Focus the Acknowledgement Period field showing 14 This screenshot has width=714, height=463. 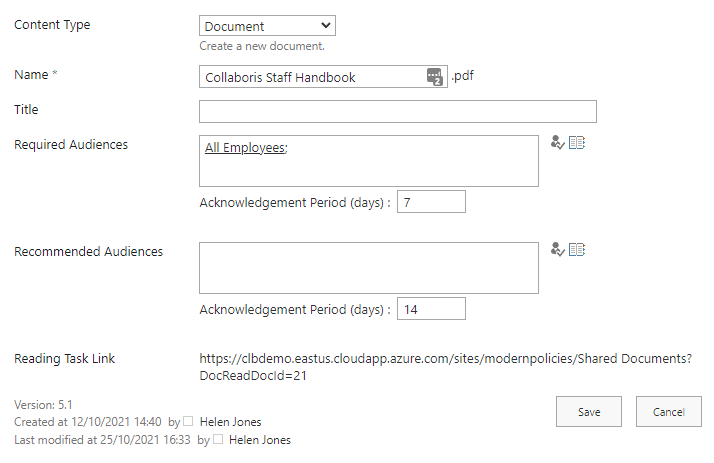(x=431, y=310)
